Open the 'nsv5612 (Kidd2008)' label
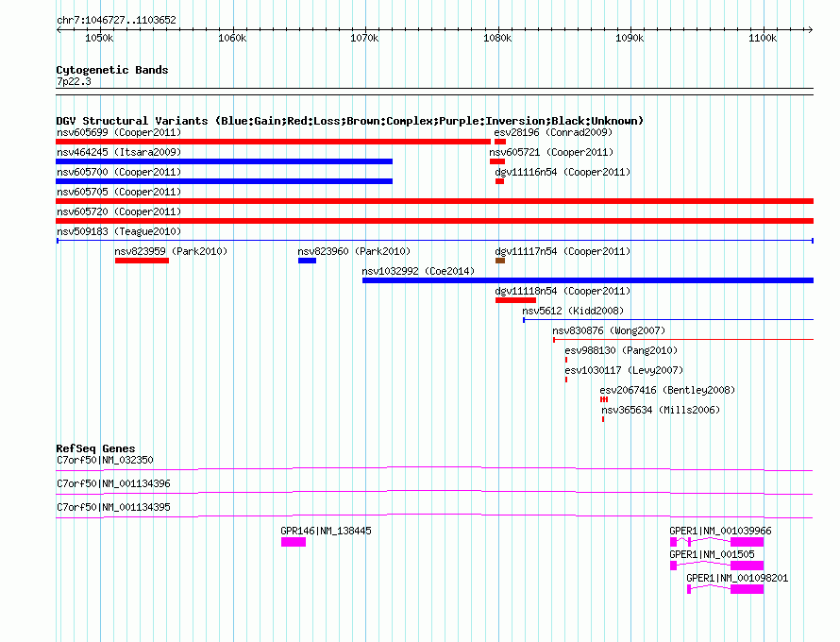840x642 pixels. (x=573, y=311)
